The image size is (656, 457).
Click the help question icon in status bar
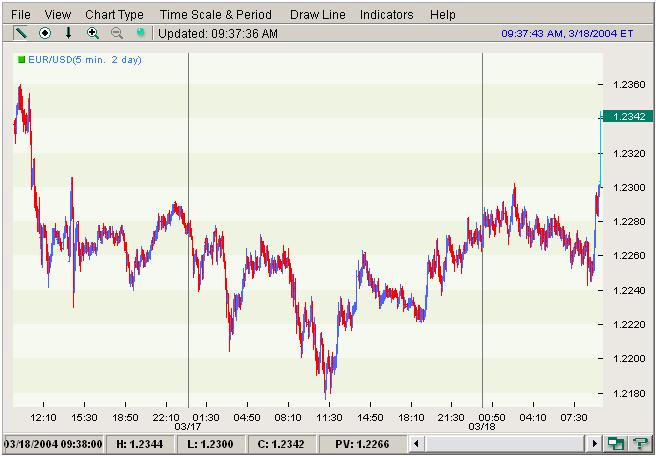pyautogui.click(x=641, y=444)
